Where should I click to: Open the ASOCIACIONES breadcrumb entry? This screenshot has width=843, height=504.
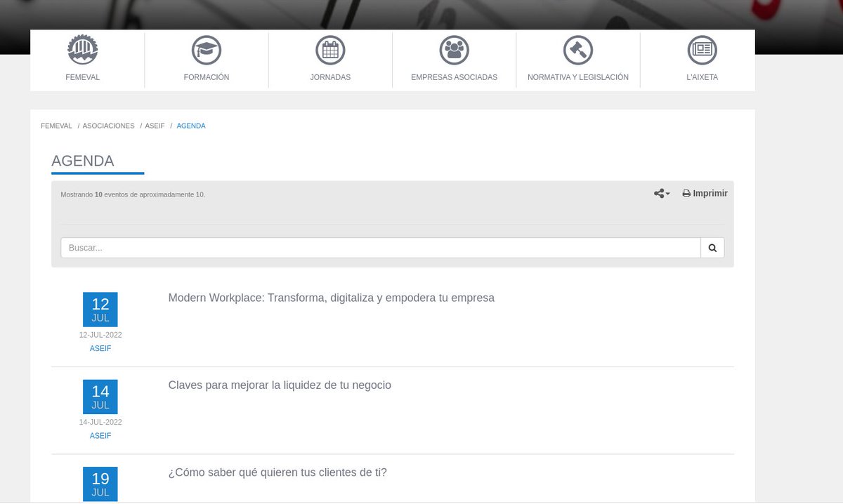click(x=108, y=126)
